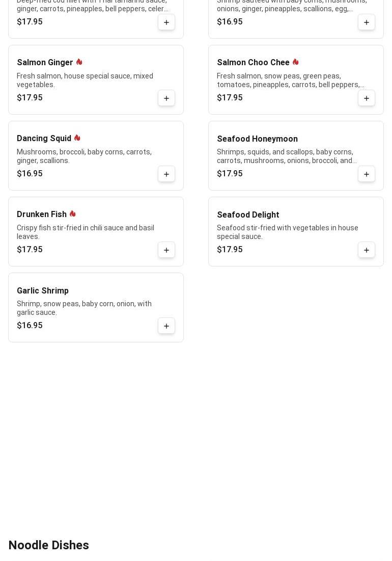Click plus button for Dancing Squid
Viewport: 392px width, 561px height.
(x=166, y=174)
